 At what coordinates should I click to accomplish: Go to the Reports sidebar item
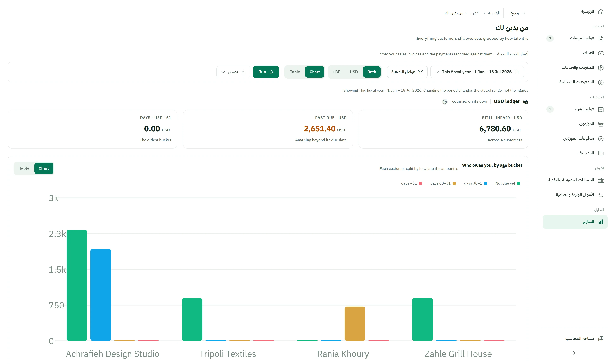pyautogui.click(x=575, y=222)
